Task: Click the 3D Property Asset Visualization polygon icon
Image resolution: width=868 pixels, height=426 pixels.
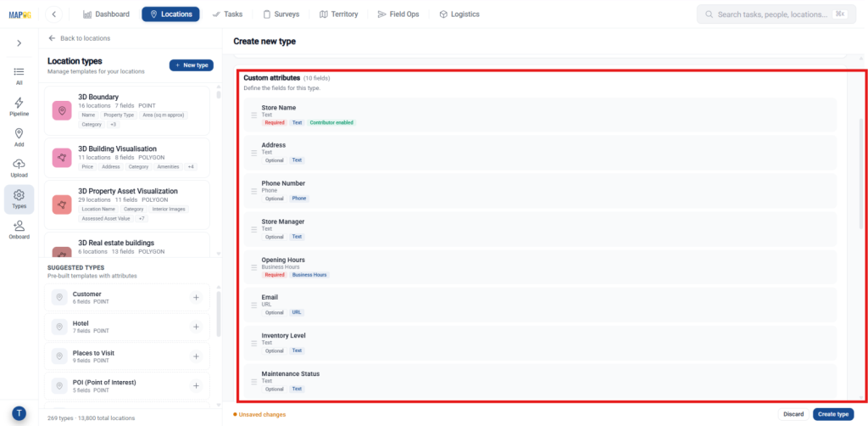Action: [x=62, y=205]
